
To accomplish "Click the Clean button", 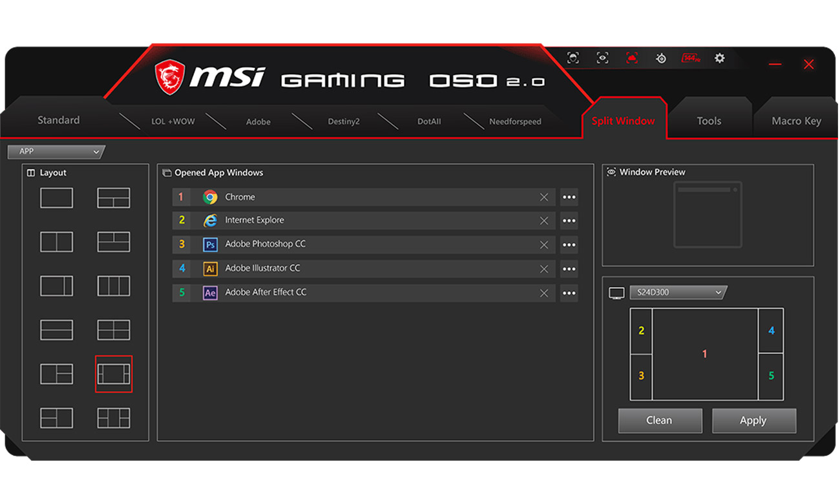I will coord(660,421).
